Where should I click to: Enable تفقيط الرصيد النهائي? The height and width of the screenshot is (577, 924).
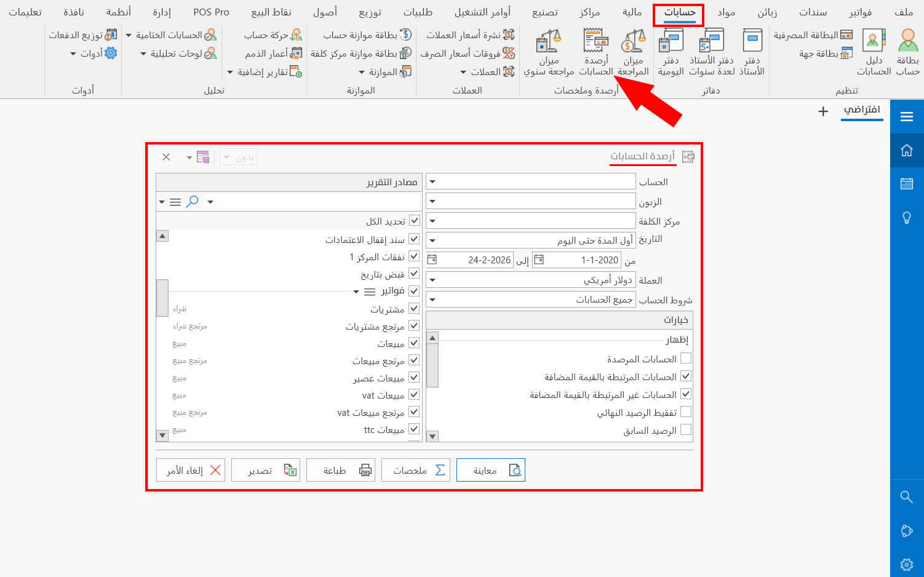[x=686, y=412]
